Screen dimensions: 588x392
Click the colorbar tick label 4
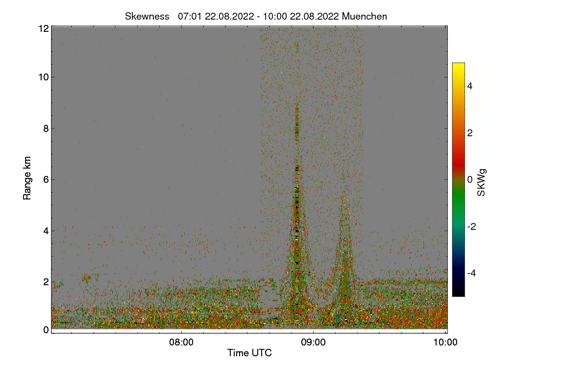pos(469,86)
